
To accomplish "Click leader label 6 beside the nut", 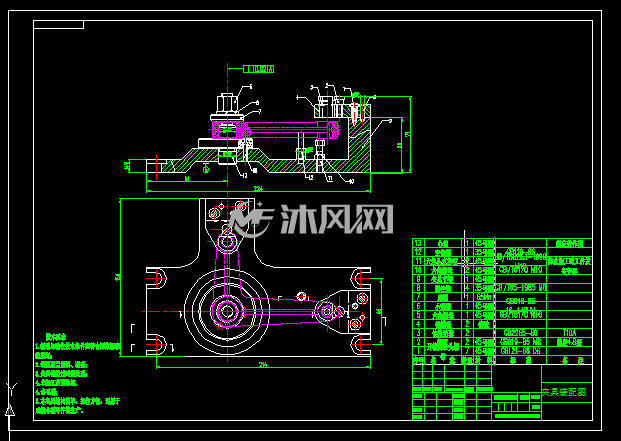I will (257, 103).
